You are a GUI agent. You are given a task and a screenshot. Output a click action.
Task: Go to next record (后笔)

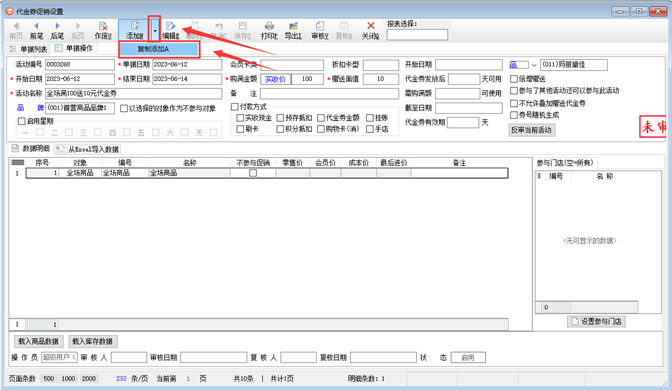click(x=57, y=30)
